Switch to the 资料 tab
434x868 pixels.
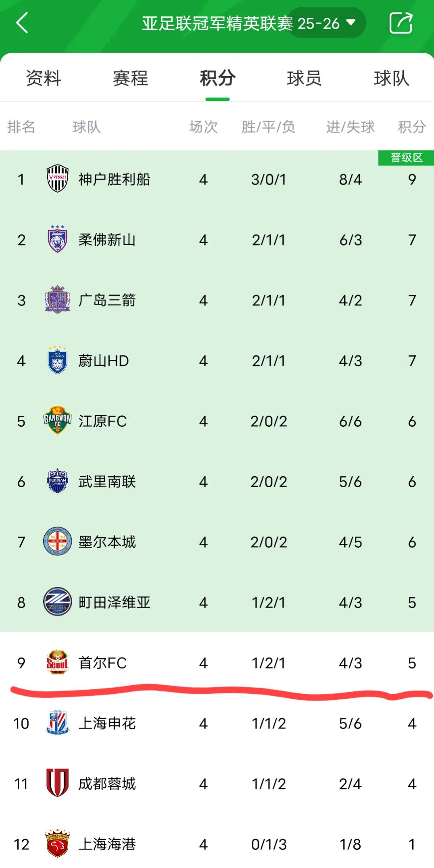pos(43,78)
